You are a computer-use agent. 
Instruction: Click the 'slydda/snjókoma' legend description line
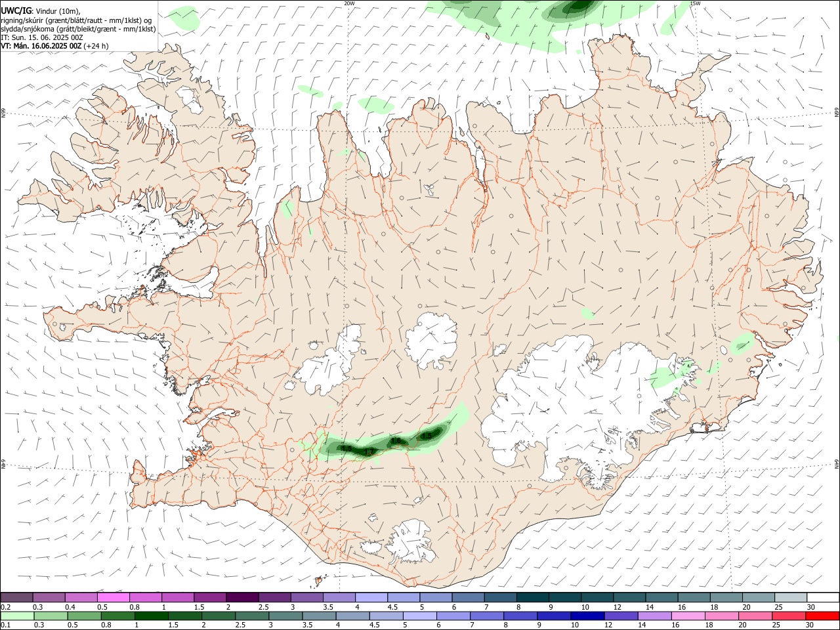(x=78, y=29)
